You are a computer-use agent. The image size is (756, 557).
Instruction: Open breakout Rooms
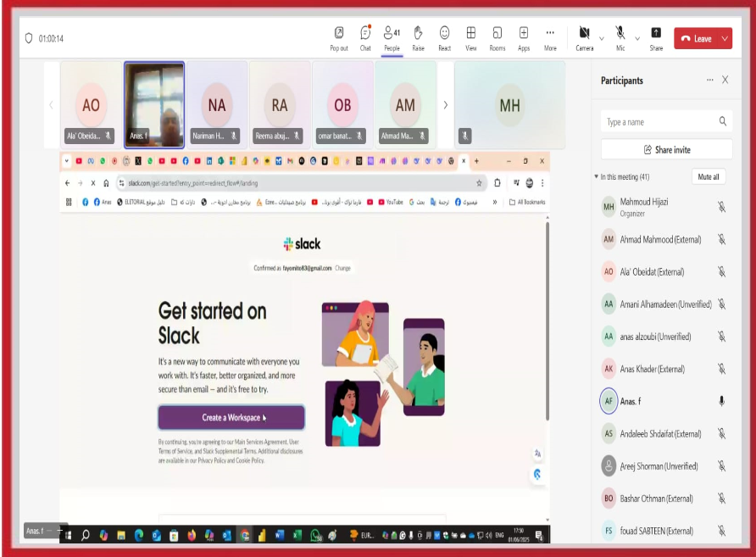(498, 39)
